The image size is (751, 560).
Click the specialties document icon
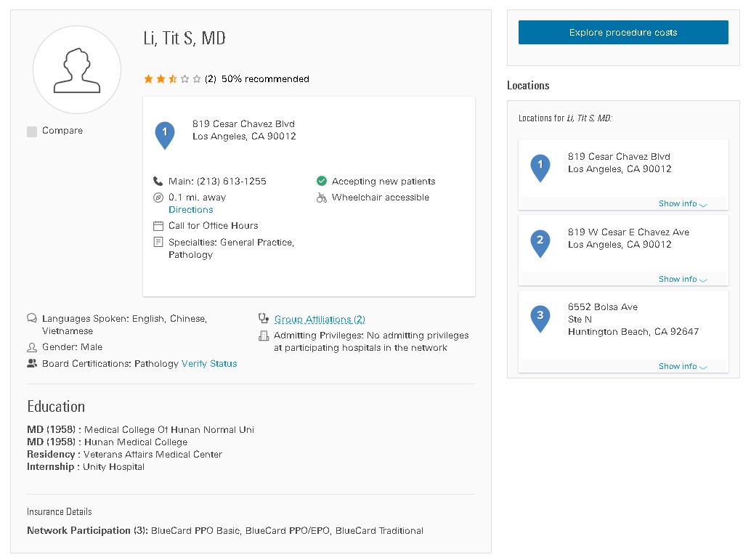[158, 243]
